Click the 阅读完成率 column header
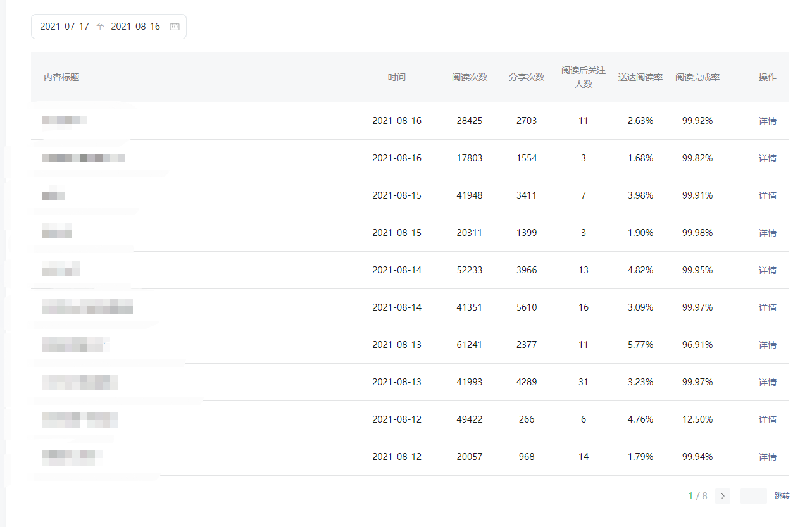 [697, 77]
